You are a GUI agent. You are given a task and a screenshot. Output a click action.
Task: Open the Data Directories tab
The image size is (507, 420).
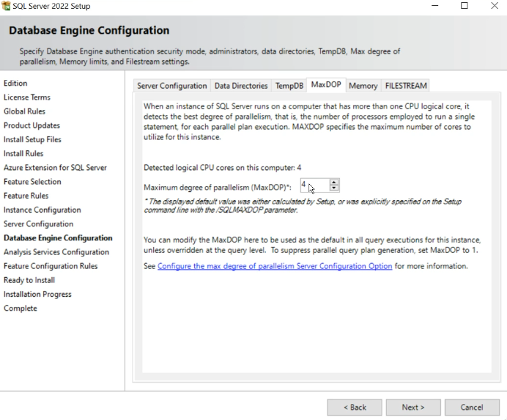[x=241, y=86]
